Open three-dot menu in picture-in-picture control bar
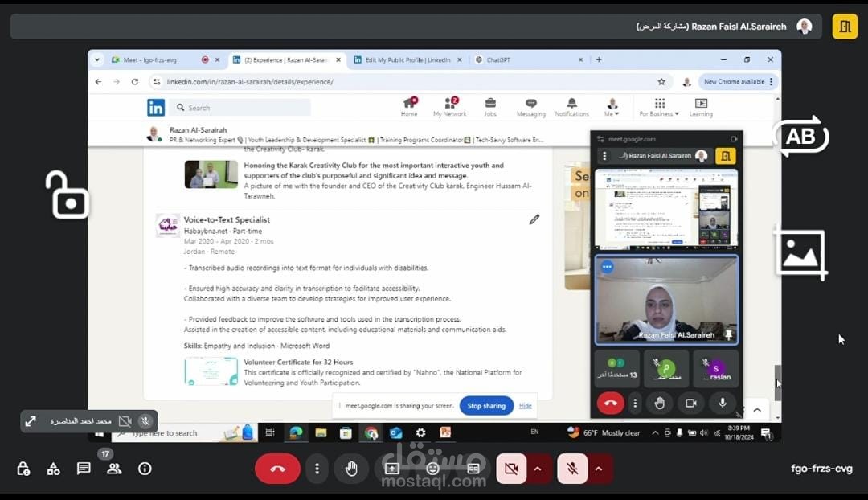868x500 pixels. (x=635, y=403)
